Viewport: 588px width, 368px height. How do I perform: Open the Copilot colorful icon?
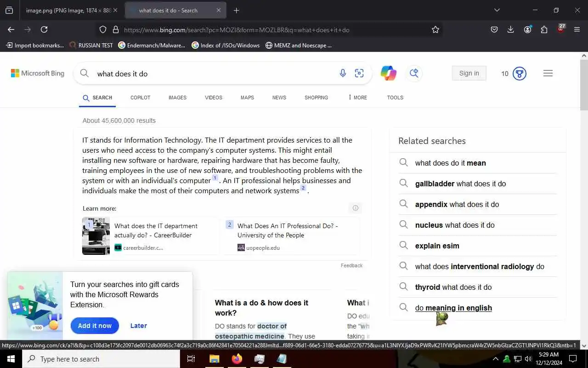pyautogui.click(x=389, y=73)
